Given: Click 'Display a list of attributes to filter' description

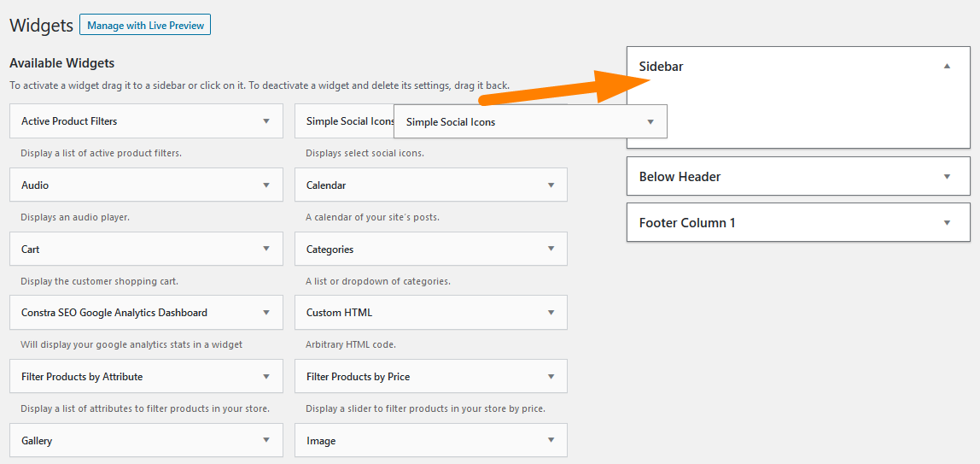Looking at the screenshot, I should (x=145, y=409).
